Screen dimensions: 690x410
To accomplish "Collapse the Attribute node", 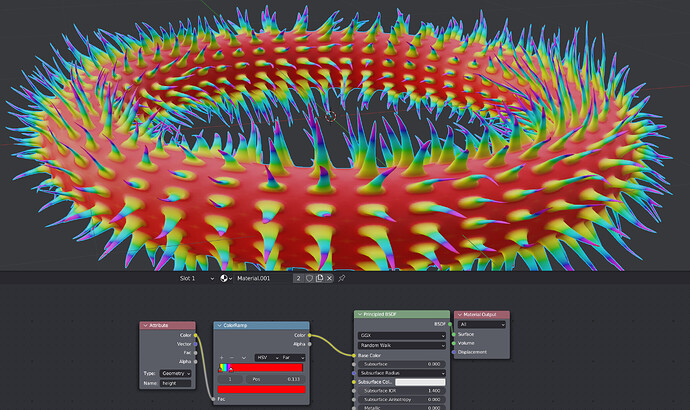I will tap(145, 326).
